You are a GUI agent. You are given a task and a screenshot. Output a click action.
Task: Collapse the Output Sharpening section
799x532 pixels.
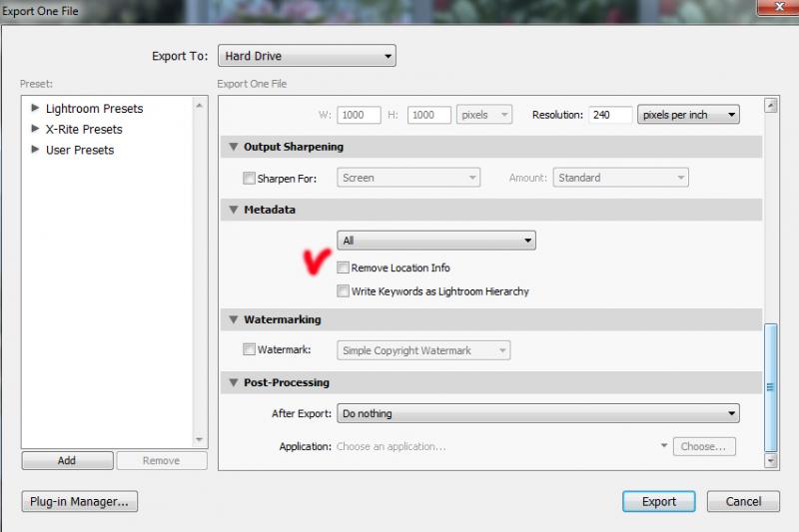coord(234,147)
